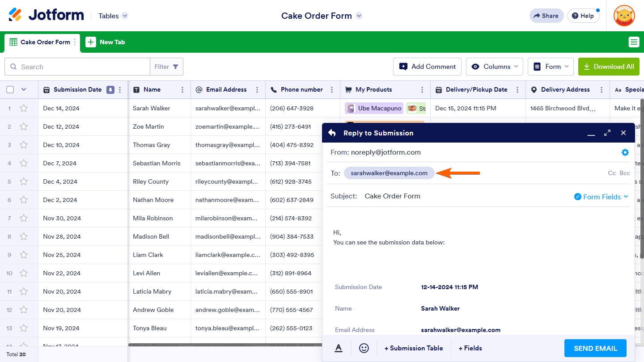This screenshot has height=362, width=644.
Task: Star the Liam Clark row
Action: [x=24, y=255]
